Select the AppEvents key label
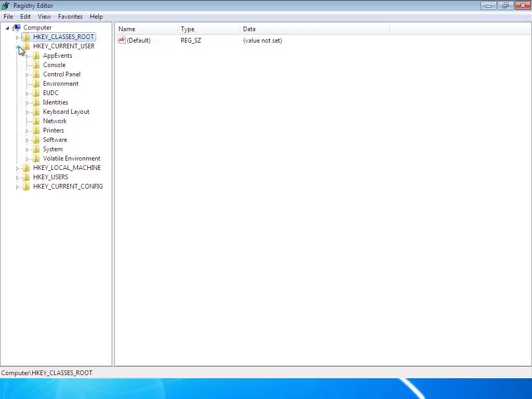This screenshot has width=532, height=399. coord(57,56)
